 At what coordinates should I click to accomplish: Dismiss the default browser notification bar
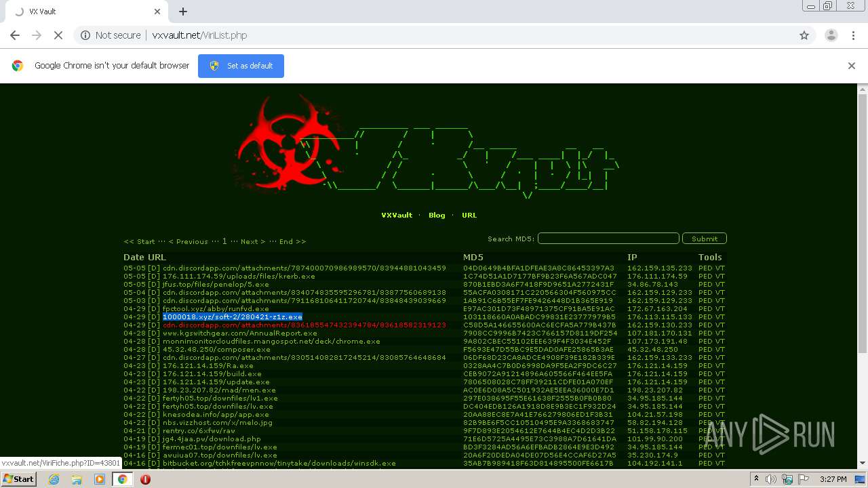click(x=852, y=66)
